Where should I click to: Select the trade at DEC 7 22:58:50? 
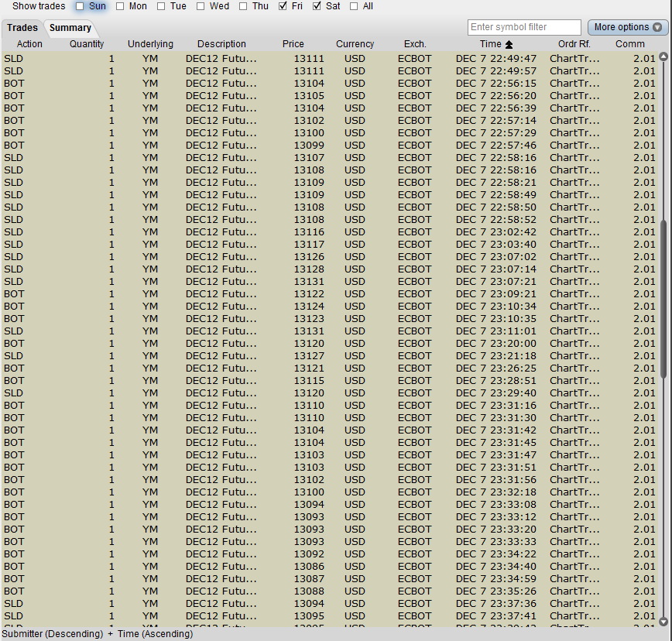(330, 207)
